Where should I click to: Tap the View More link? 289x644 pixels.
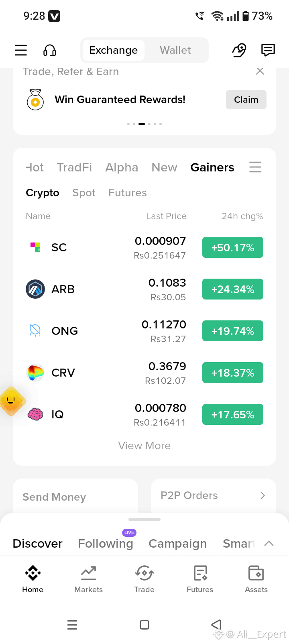(144, 446)
